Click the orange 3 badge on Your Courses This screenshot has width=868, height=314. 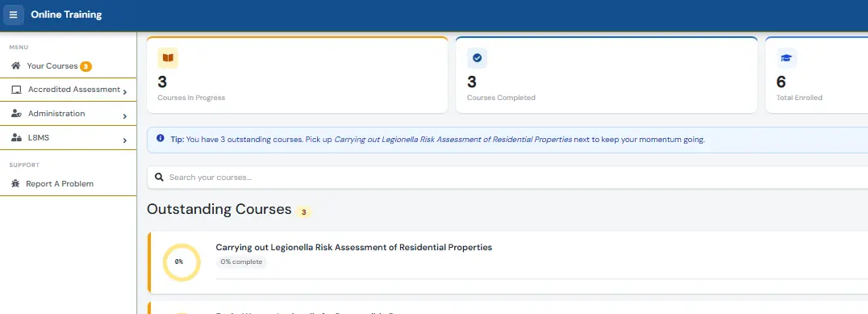(x=86, y=66)
